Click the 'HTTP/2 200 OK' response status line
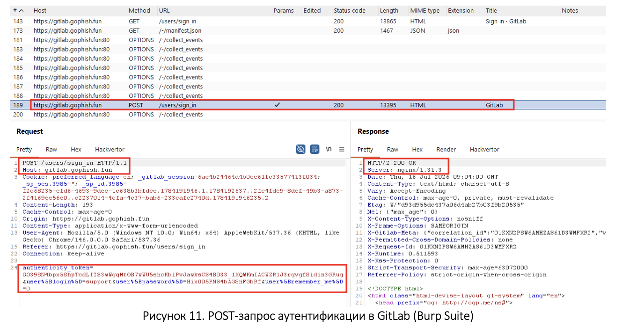Image resolution: width=644 pixels, height=332 pixels. [x=392, y=163]
